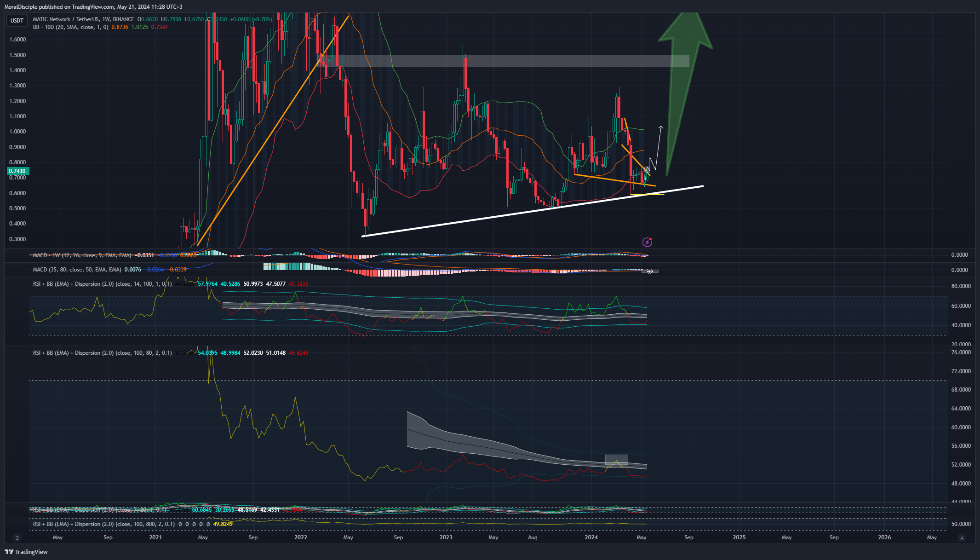The width and height of the screenshot is (980, 560).
Task: Open the TradingView logo link
Action: coord(26,552)
